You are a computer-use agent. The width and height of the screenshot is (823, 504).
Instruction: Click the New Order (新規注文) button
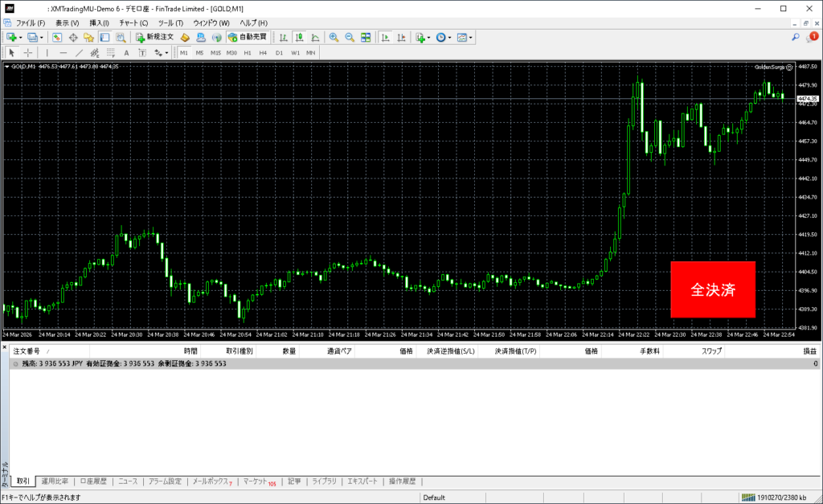coord(154,37)
